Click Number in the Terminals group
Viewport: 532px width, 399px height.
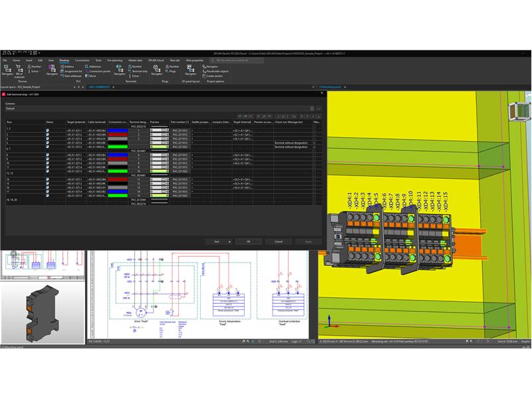(135, 66)
